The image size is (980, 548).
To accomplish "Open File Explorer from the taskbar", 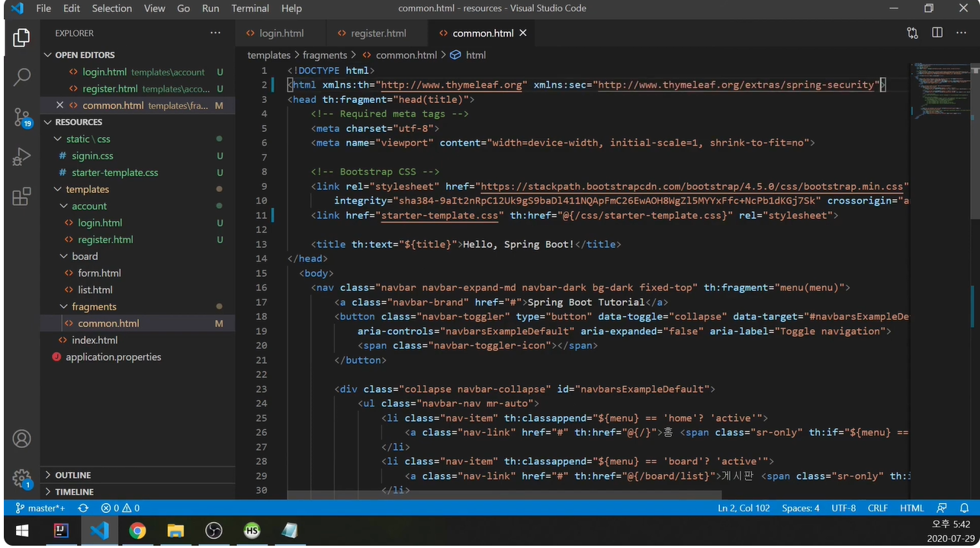I will click(x=175, y=530).
